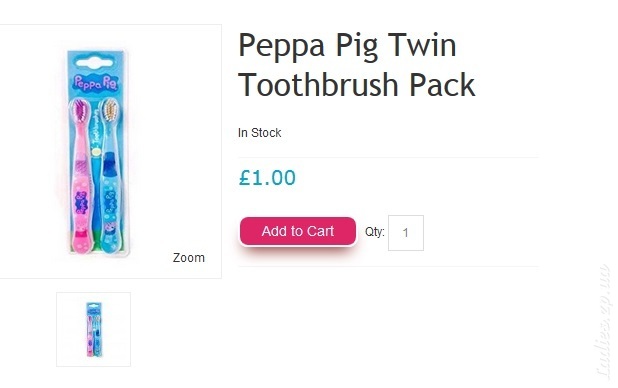618x388 pixels.
Task: Click the Peppa Pig Twin Toothbrush Pack title
Action: [x=357, y=65]
